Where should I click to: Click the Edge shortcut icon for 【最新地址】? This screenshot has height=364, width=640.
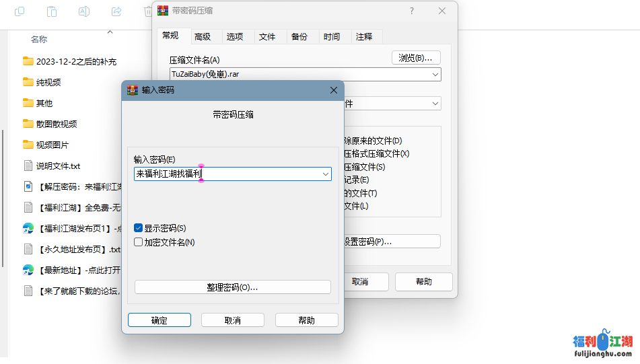pyautogui.click(x=28, y=270)
